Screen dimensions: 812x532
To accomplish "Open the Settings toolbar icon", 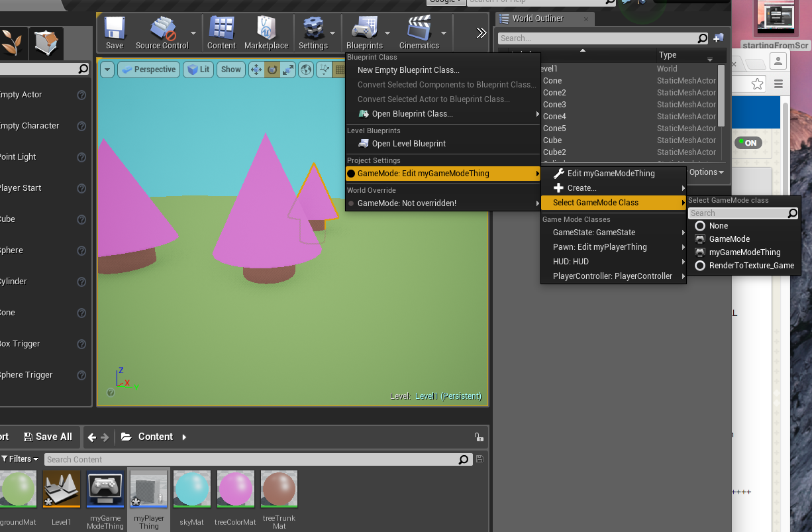I will [313, 32].
